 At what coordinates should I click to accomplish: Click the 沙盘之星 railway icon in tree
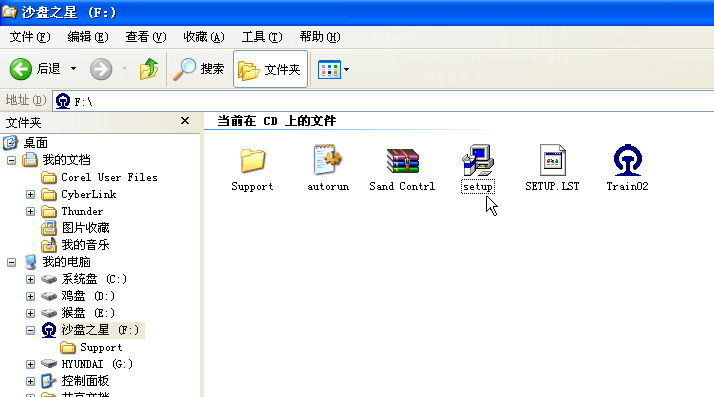click(x=49, y=330)
